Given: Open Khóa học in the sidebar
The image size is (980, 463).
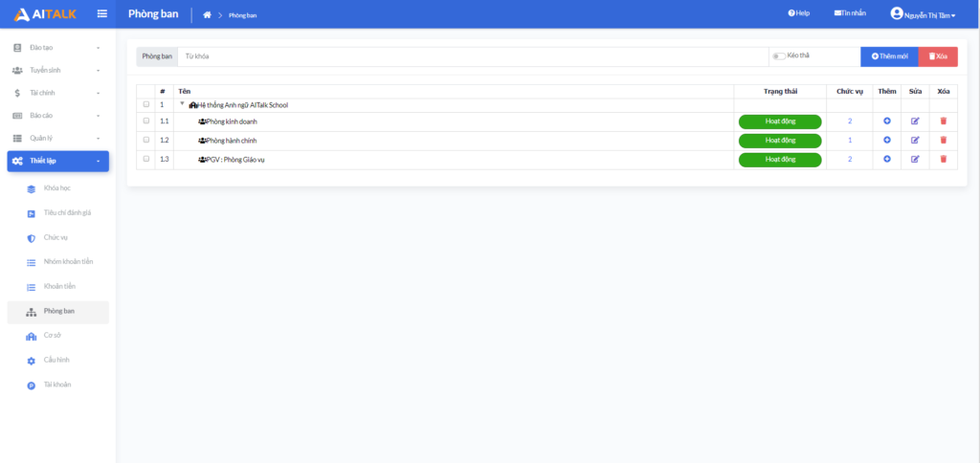Looking at the screenshot, I should click(57, 188).
